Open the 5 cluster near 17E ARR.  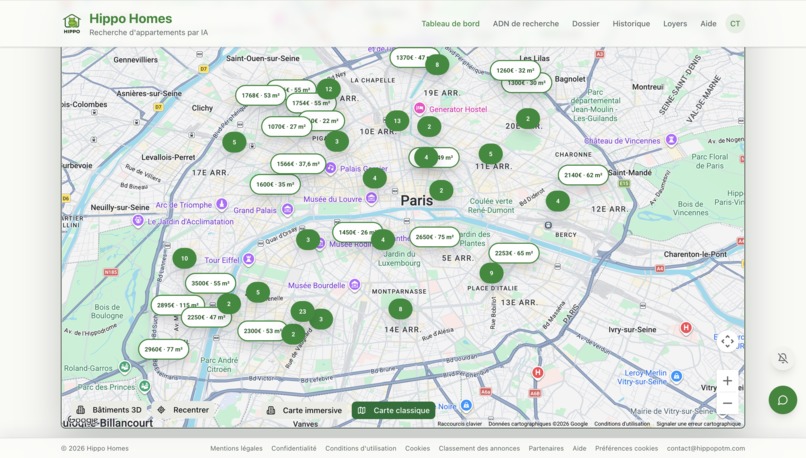(234, 142)
